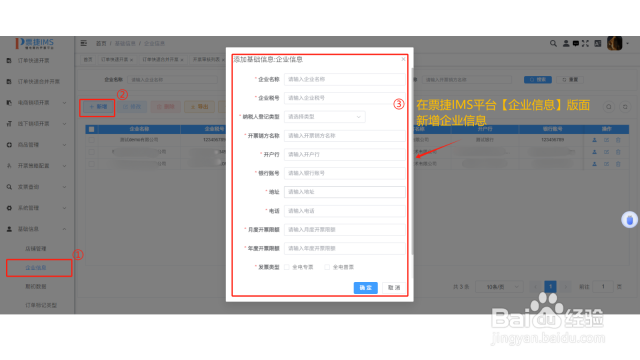Click the 发票查询 magnifier sidebar icon
The width and height of the screenshot is (640, 360).
tap(9, 187)
